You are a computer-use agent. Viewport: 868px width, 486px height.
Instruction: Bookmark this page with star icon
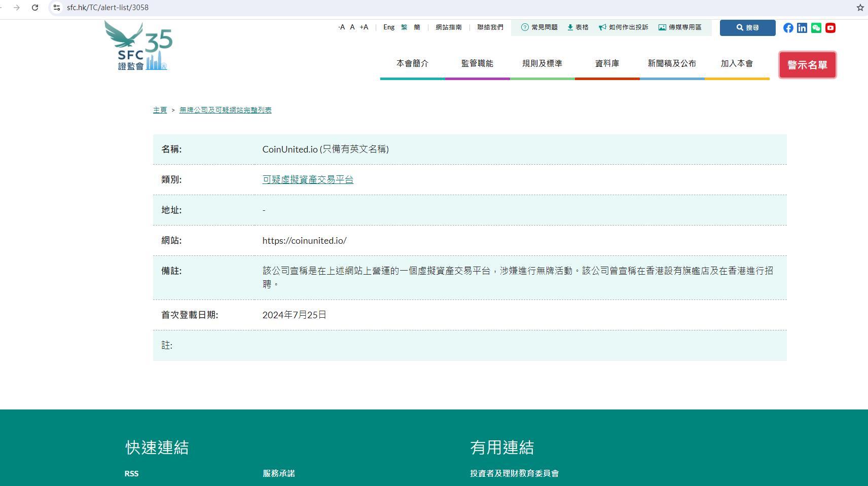coord(860,8)
